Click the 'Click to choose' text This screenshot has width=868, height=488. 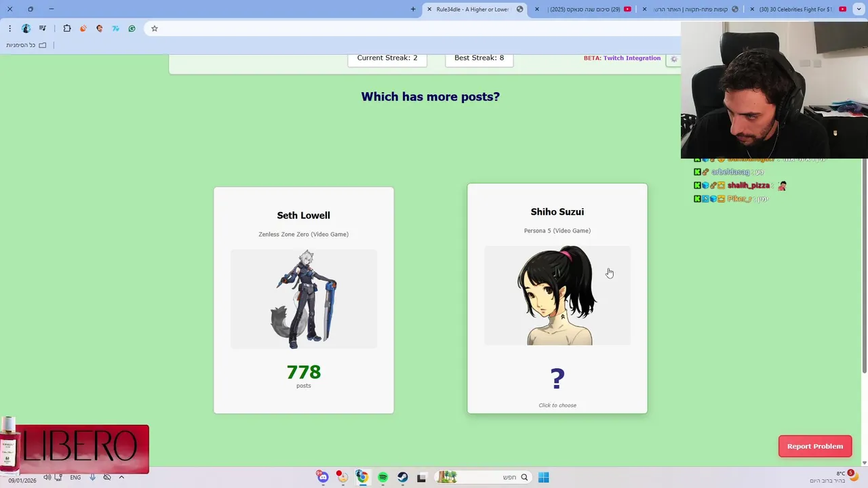click(557, 405)
